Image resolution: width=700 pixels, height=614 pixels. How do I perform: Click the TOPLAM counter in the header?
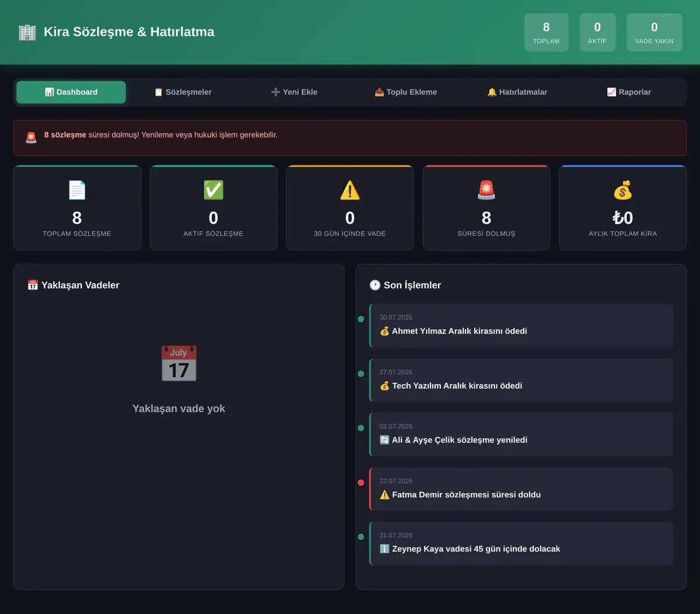click(547, 33)
